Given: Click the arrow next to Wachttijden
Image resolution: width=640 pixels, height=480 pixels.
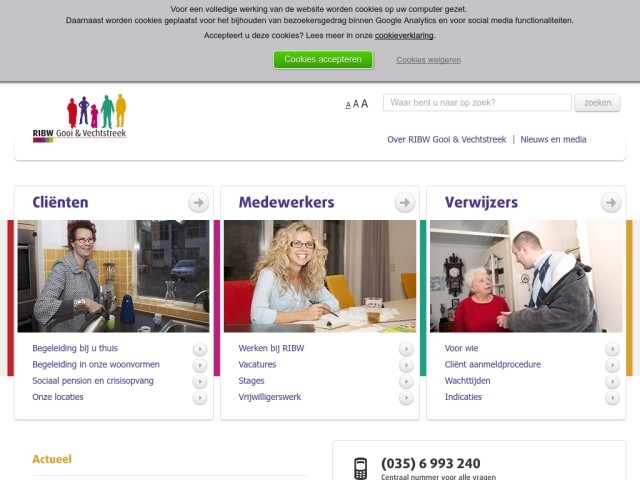Looking at the screenshot, I should tap(612, 381).
